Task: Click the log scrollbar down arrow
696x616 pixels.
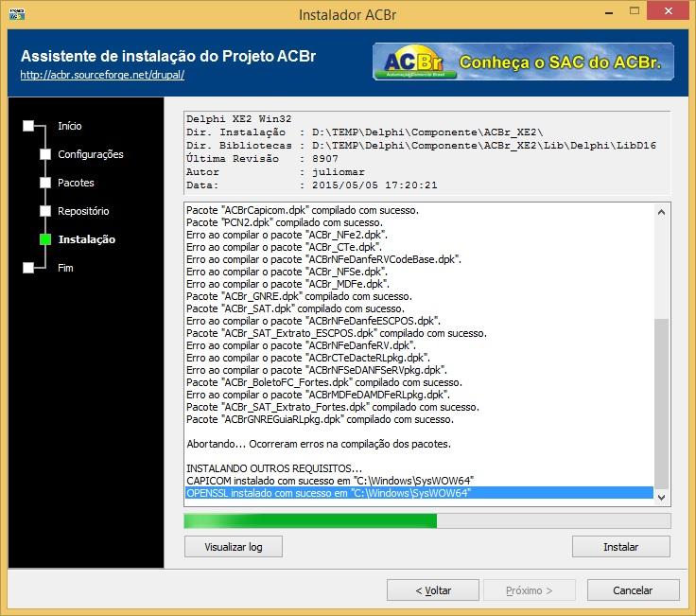Action: [661, 498]
